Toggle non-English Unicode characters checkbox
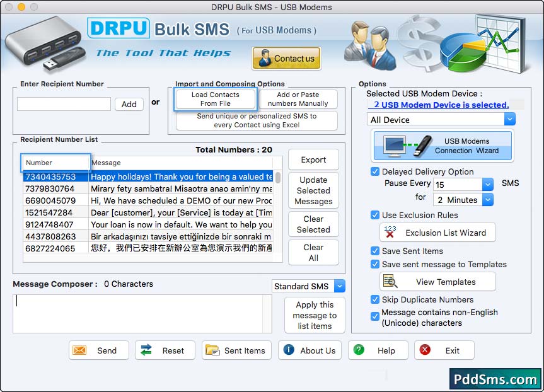Screen dimensions: 544x392 coord(374,316)
